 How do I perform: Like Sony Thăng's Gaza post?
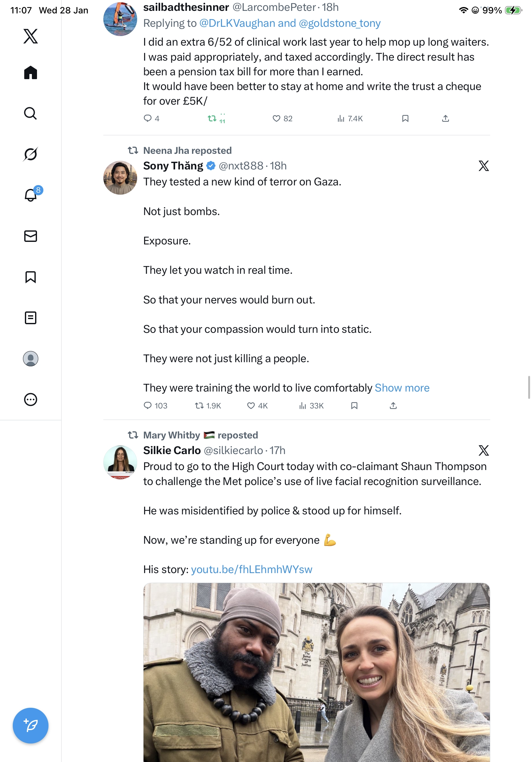[x=257, y=406]
